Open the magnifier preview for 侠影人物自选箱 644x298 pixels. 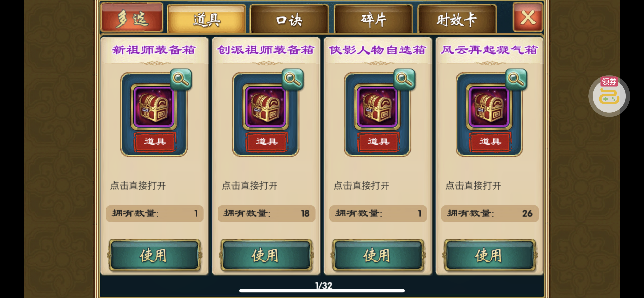405,79
